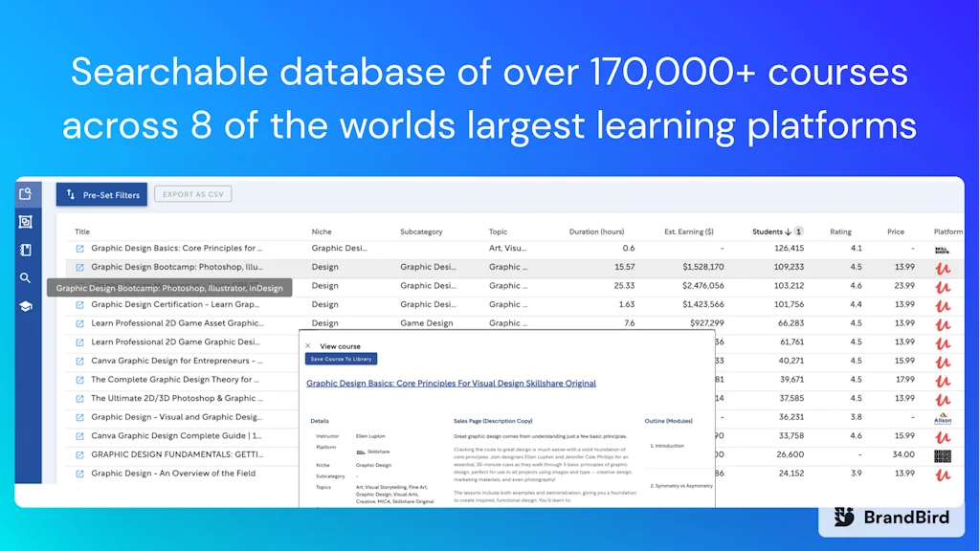
Task: Click the 34.00 price cell
Action: (903, 454)
